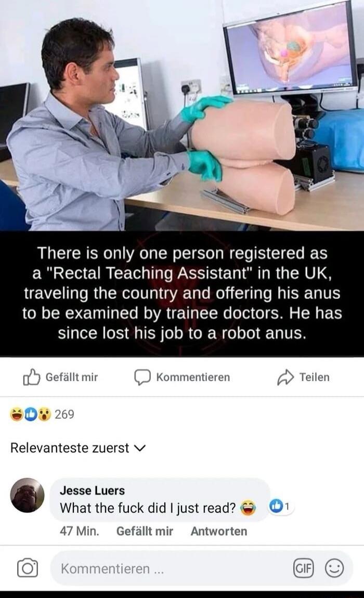The image size is (364, 598).
Task: Open the GIF picker icon
Action: pyautogui.click(x=303, y=568)
